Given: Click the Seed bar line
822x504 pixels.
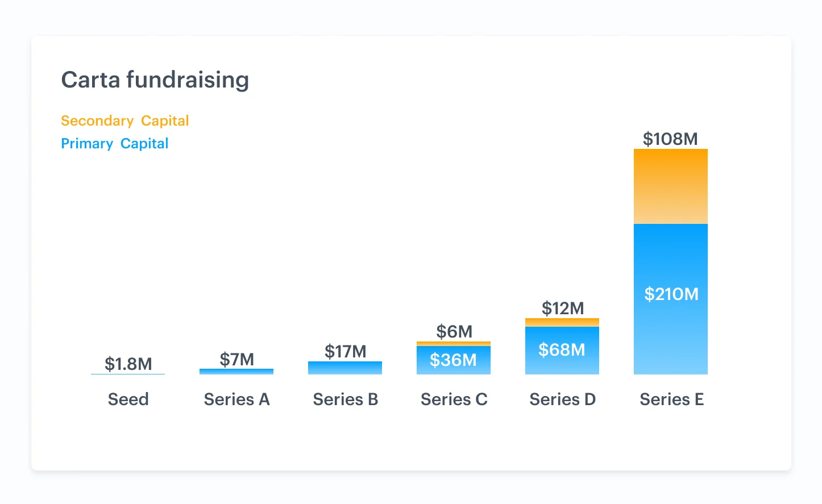Looking at the screenshot, I should pos(128,374).
